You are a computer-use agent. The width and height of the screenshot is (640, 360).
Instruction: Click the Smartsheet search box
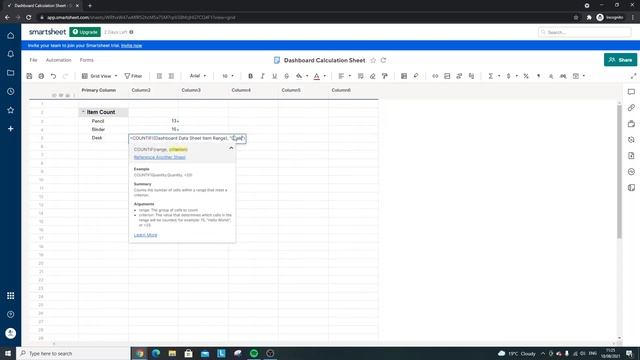tap(584, 32)
